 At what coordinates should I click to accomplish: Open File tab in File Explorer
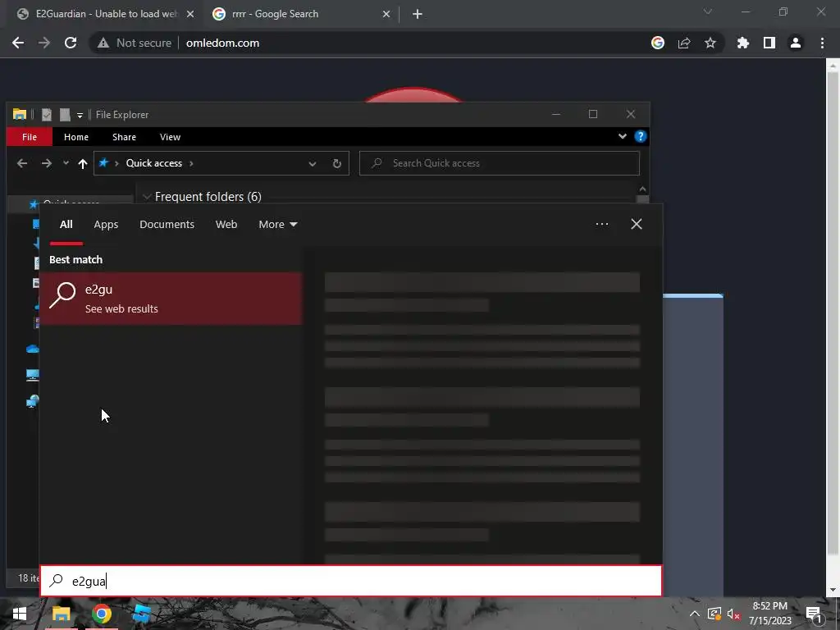pos(30,137)
